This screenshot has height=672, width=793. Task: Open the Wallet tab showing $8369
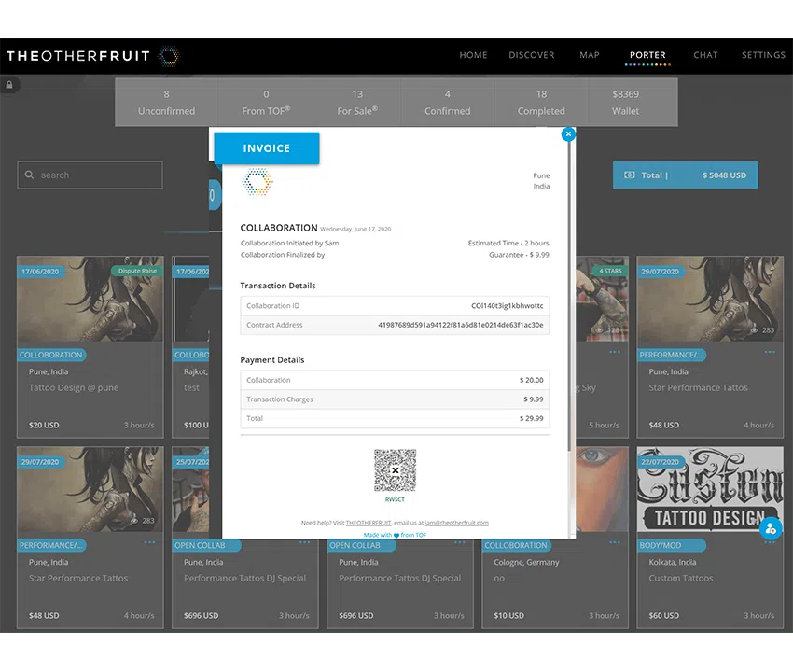(626, 103)
